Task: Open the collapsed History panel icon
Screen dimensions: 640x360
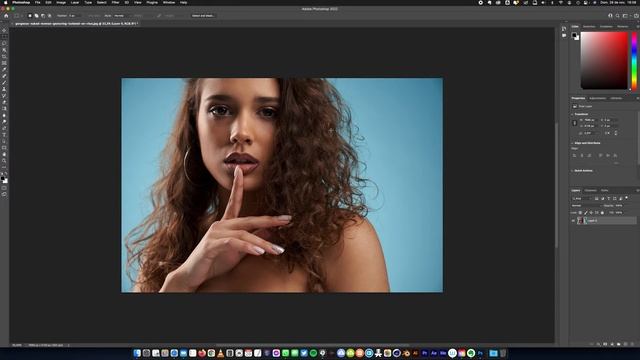Action: (564, 29)
